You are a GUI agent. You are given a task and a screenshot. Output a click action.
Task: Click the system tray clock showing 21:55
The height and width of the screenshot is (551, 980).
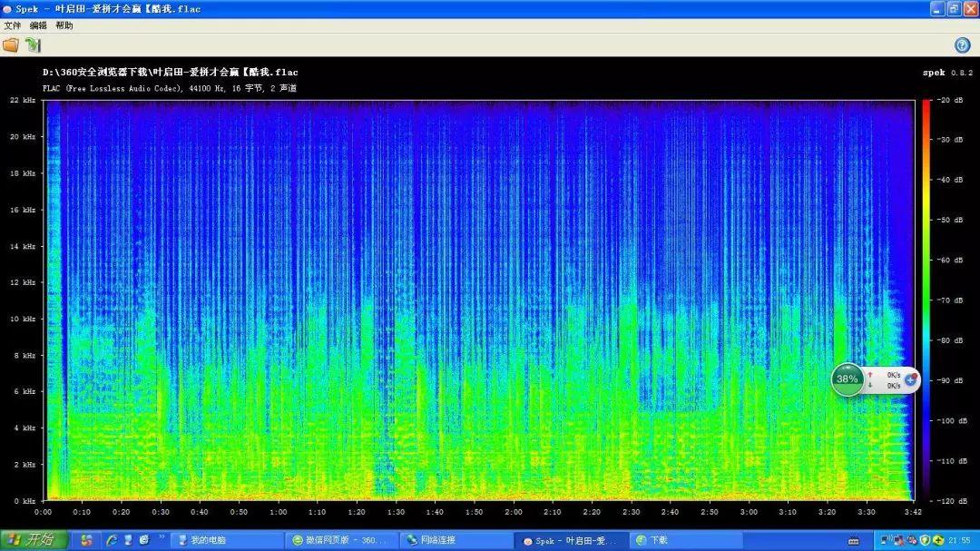coord(957,540)
